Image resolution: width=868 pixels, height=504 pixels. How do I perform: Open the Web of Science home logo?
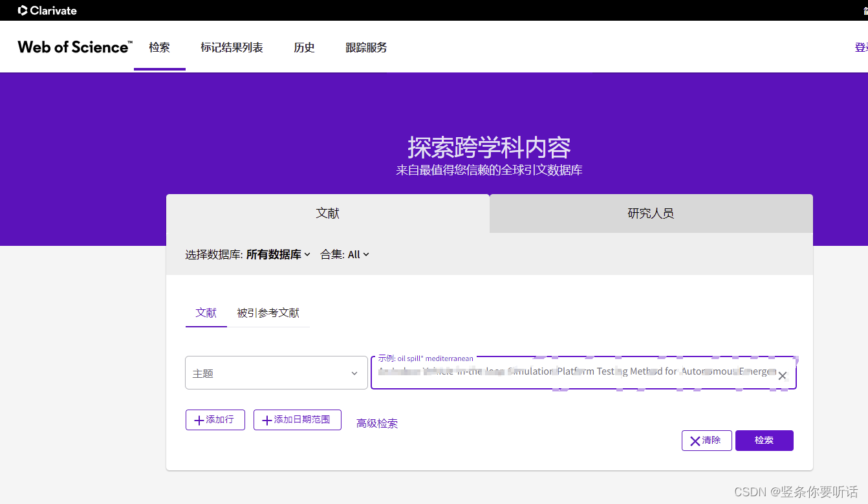click(75, 47)
